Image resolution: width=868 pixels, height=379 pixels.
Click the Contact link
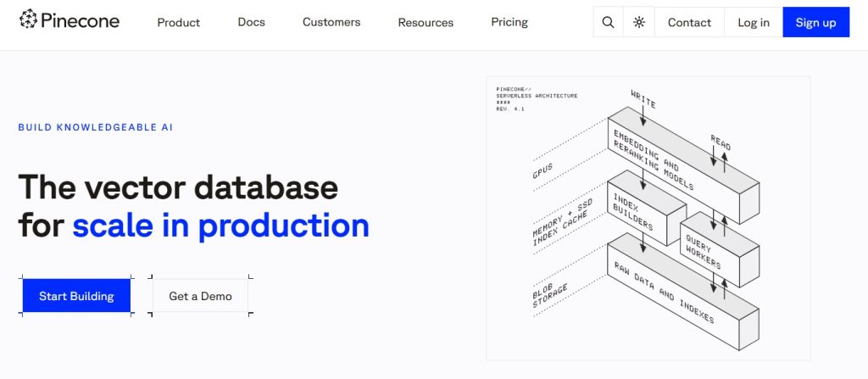point(689,22)
